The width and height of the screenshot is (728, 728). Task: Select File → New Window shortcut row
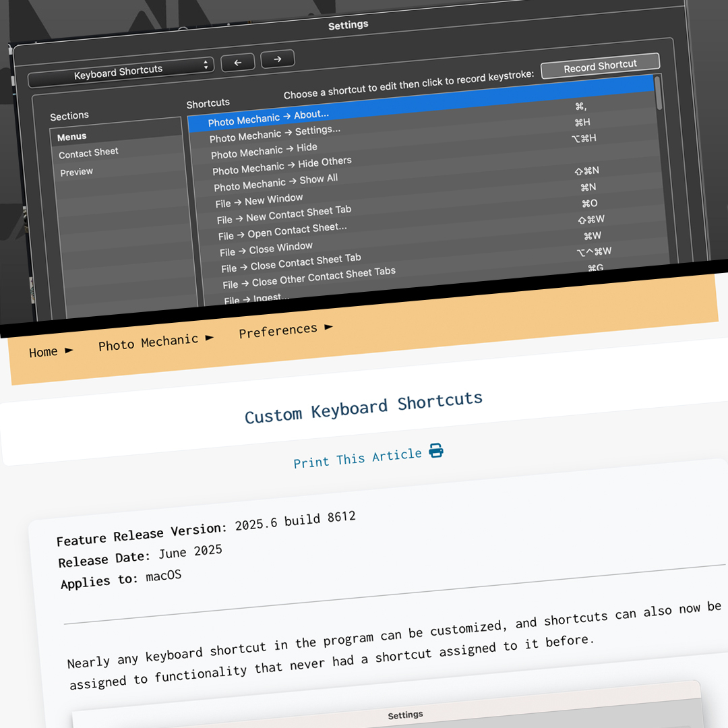coord(260,200)
